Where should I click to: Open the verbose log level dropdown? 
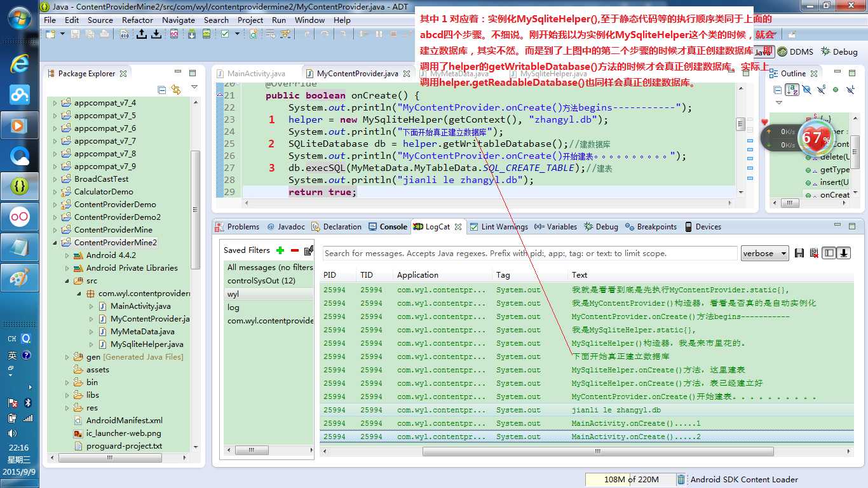coord(765,253)
